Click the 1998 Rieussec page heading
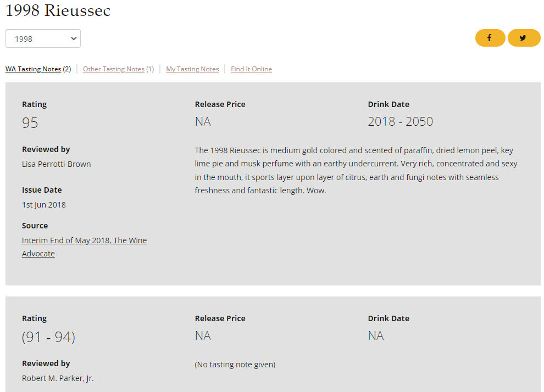Screen dimensions: 544x392 click(x=58, y=10)
